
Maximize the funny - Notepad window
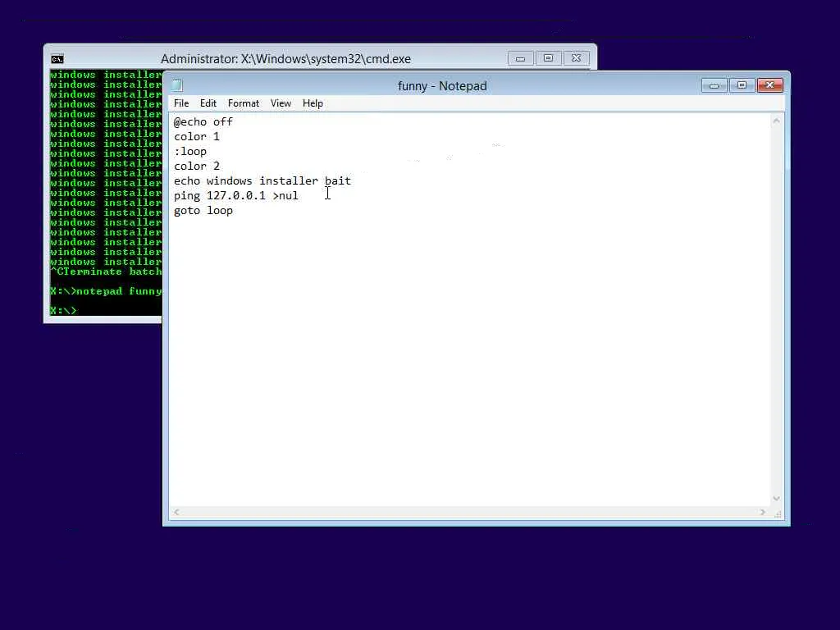pyautogui.click(x=742, y=85)
